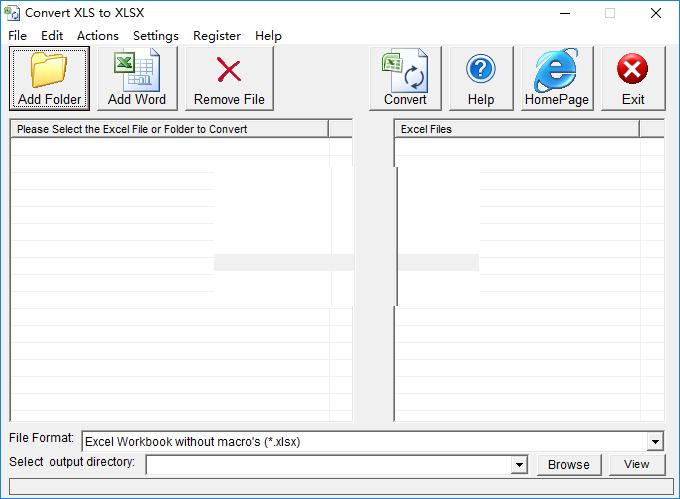Open the Actions menu

pyautogui.click(x=98, y=36)
